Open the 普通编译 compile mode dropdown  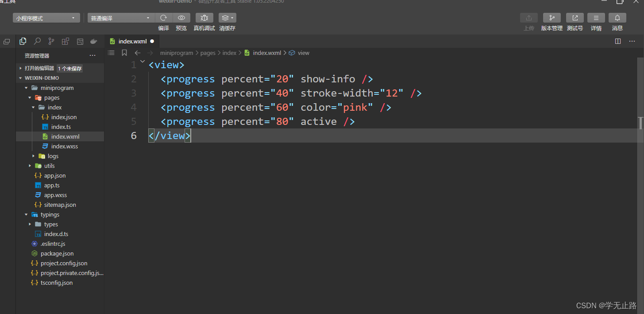(121, 18)
